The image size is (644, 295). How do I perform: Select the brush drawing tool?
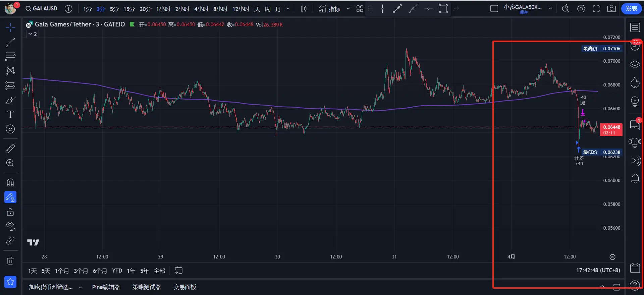pos(10,100)
